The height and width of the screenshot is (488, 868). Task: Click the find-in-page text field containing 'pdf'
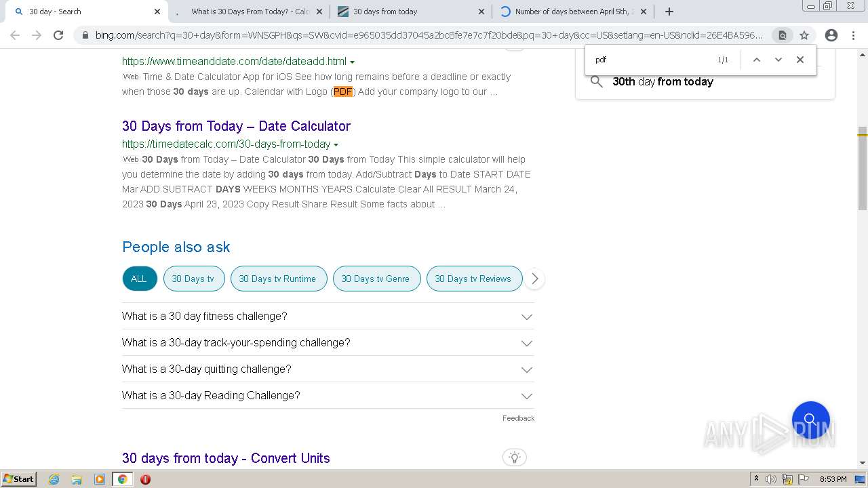651,60
